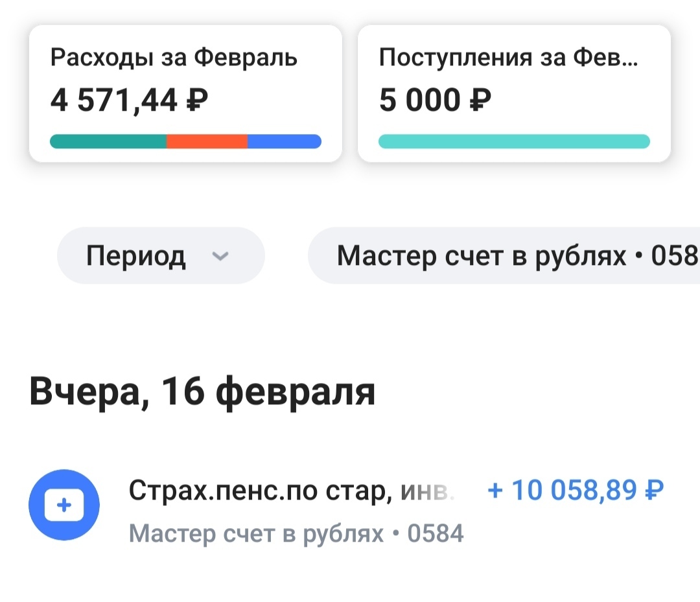This screenshot has width=700, height=602.
Task: Click green segment of the expenses bar
Action: pyautogui.click(x=108, y=141)
